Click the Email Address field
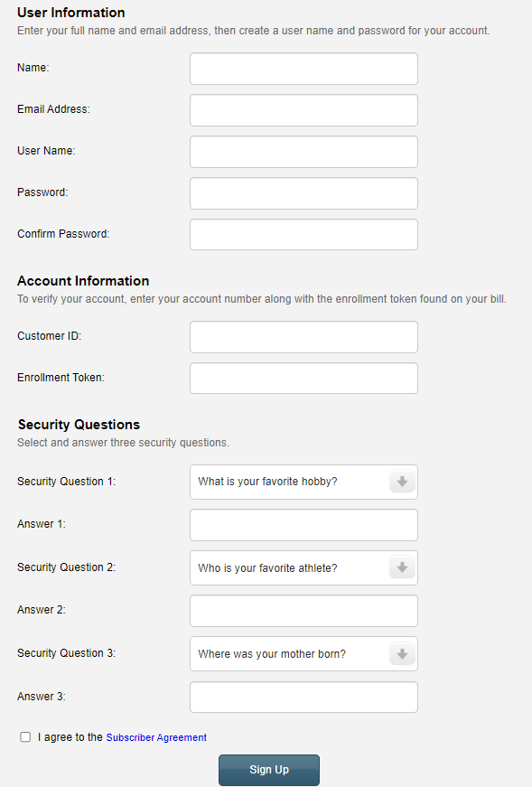 pos(303,110)
